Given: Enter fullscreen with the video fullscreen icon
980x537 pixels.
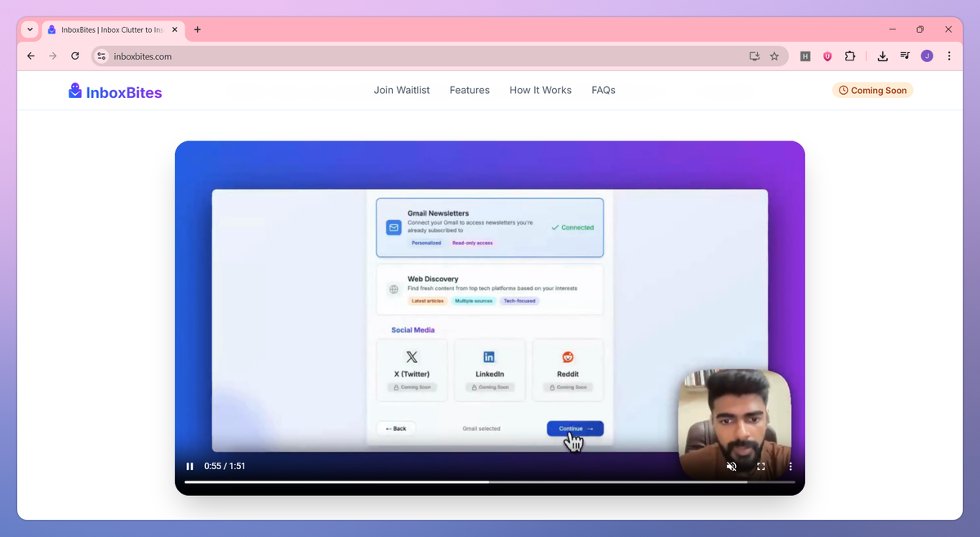Looking at the screenshot, I should (x=761, y=467).
